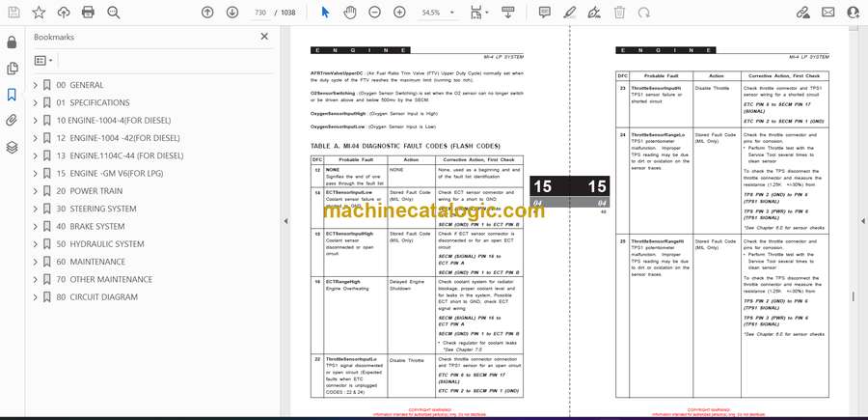Image resolution: width=868 pixels, height=420 pixels.
Task: Open the page fit options icon
Action: [x=475, y=13]
